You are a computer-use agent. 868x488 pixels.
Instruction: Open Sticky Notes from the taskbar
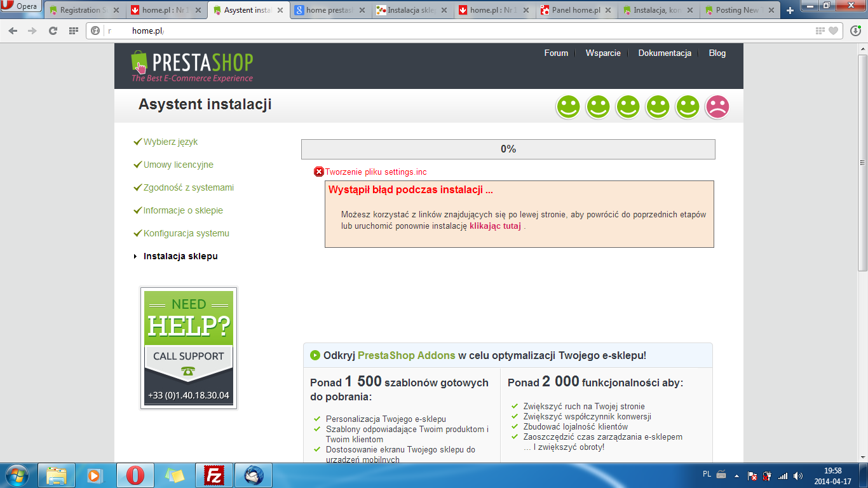(175, 475)
